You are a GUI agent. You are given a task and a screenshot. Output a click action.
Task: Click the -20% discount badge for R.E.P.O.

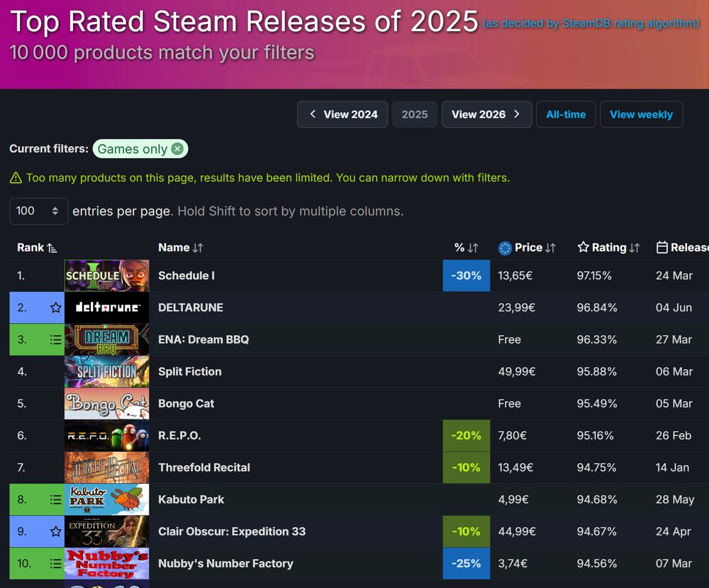(467, 436)
